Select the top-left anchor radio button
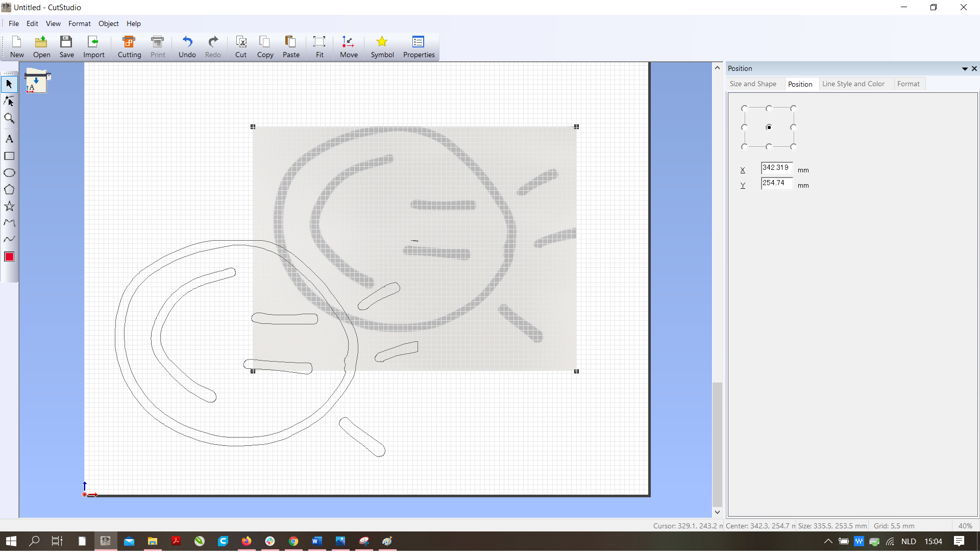Image resolution: width=980 pixels, height=560 pixels. (744, 109)
